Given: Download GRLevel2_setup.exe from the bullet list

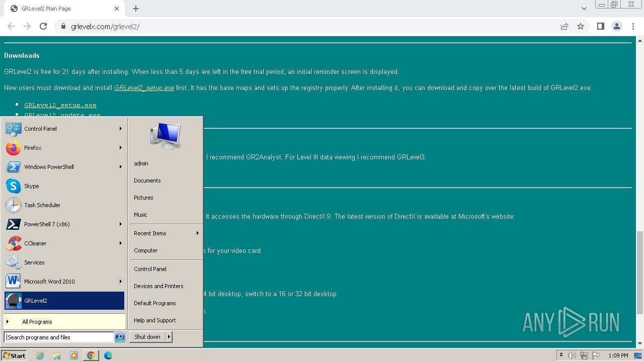Looking at the screenshot, I should click(x=60, y=105).
